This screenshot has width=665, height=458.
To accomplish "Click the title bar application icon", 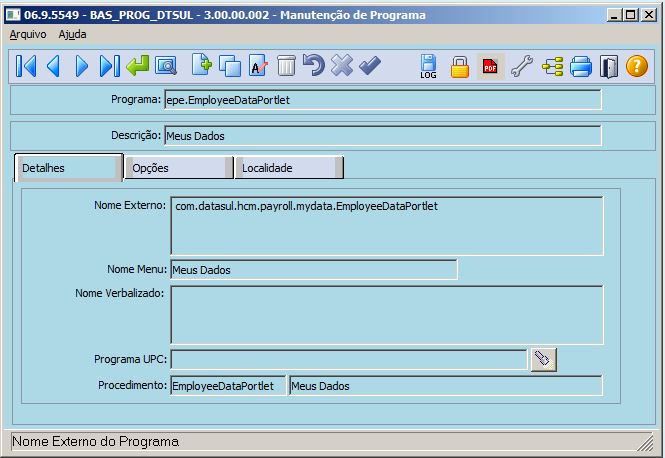I will 13,15.
